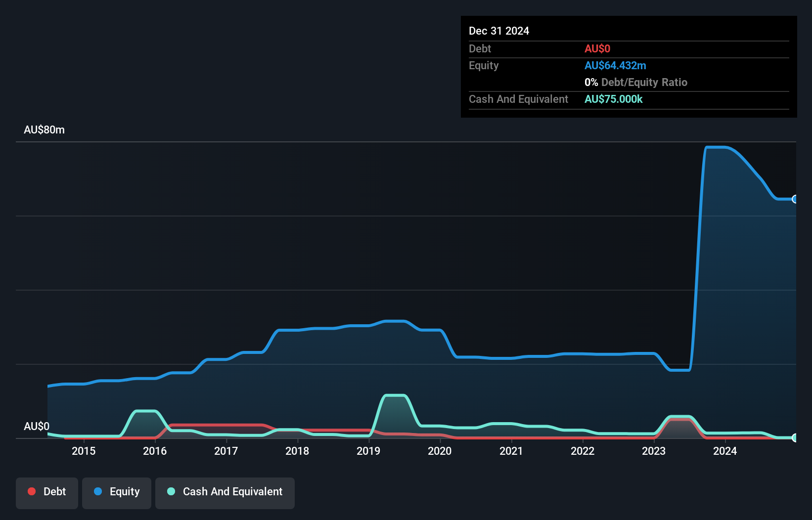Click the 2024 x-axis label

pos(725,451)
